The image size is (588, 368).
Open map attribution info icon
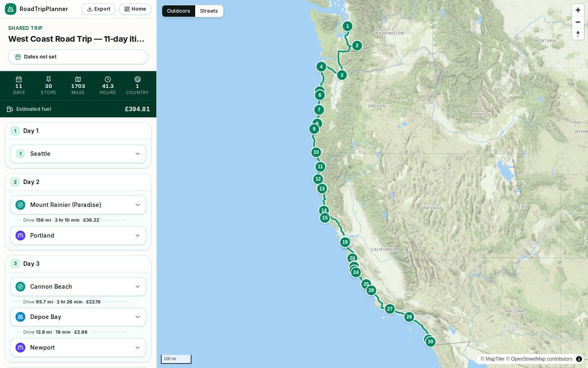coord(579,359)
